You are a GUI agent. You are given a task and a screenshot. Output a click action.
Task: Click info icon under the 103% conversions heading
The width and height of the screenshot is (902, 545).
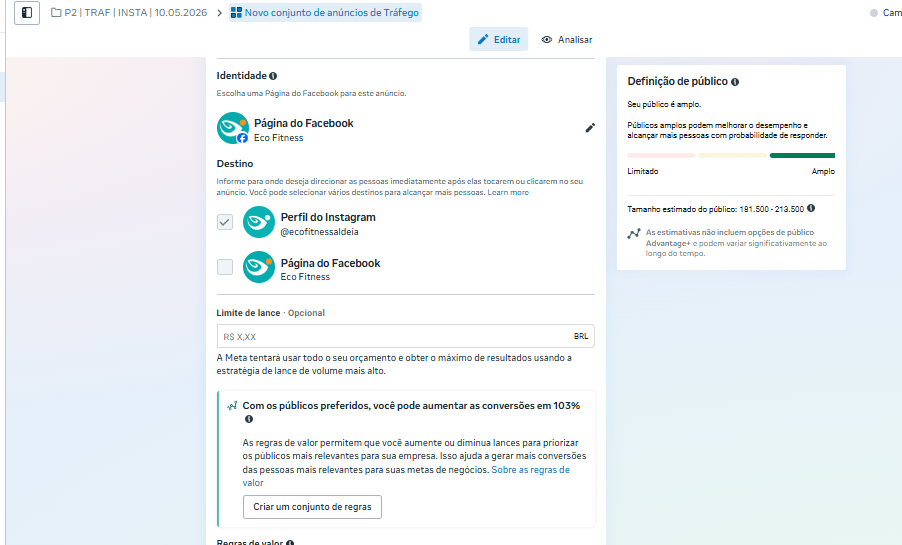coord(249,419)
